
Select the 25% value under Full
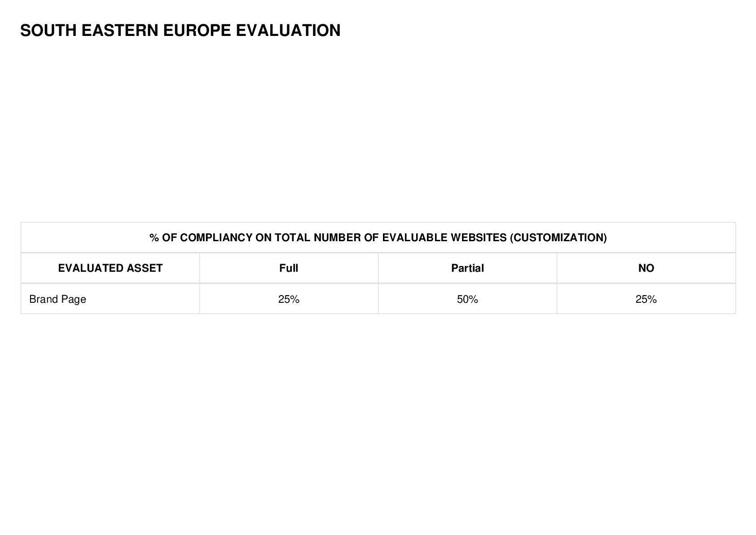tap(289, 299)
